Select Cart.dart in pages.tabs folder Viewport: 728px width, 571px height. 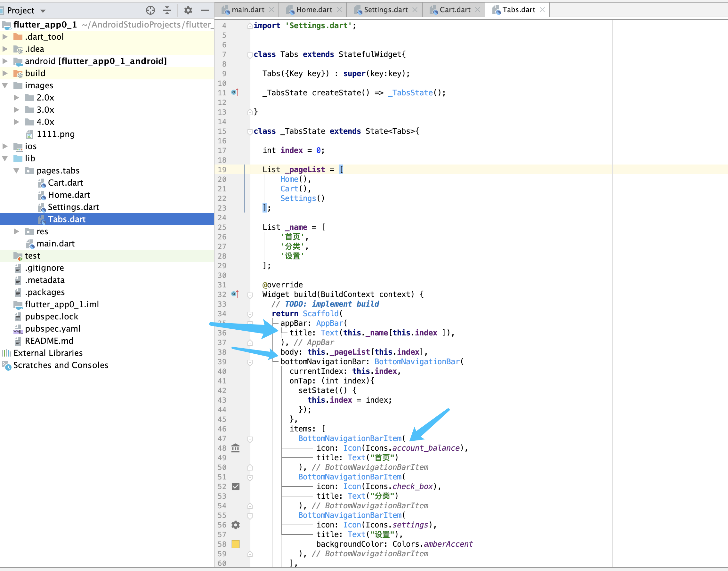click(65, 183)
